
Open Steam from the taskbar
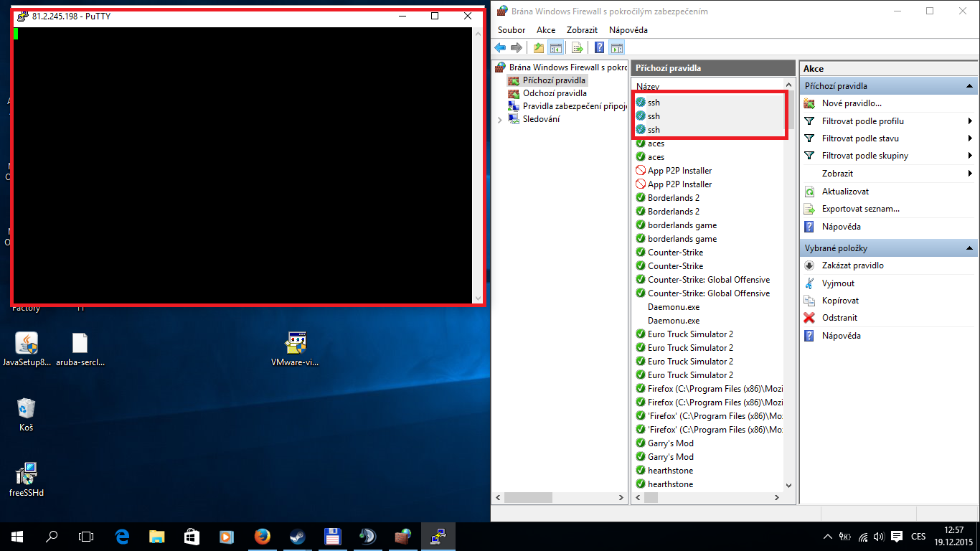pyautogui.click(x=296, y=536)
